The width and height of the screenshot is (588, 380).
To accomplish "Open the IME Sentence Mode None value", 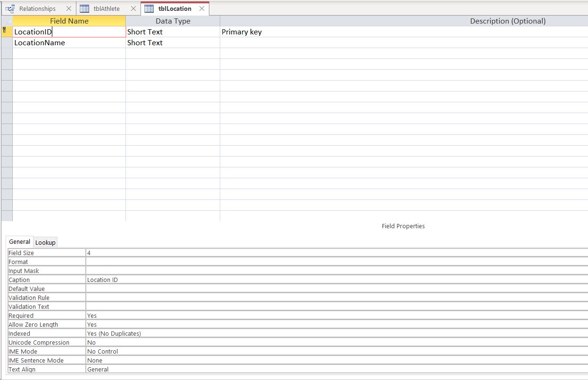I will [337, 360].
